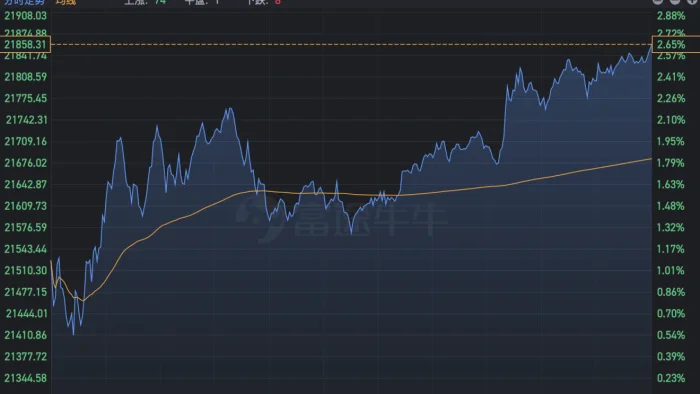The image size is (700, 394).
Task: Click the highlighted 2.65% change box
Action: coord(675,45)
